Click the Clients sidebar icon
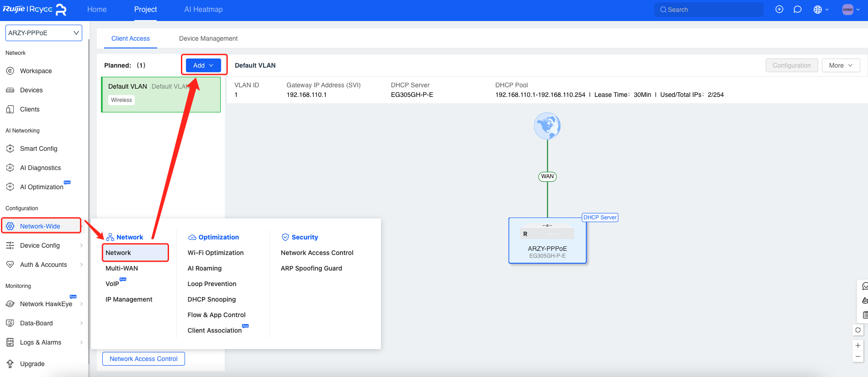The height and width of the screenshot is (377, 868). tap(10, 109)
